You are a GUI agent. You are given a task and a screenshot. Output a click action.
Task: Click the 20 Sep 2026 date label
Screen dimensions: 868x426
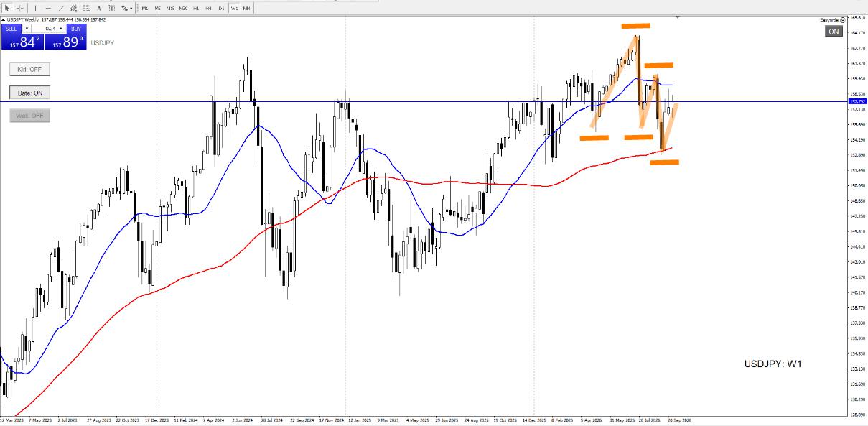[x=679, y=420]
